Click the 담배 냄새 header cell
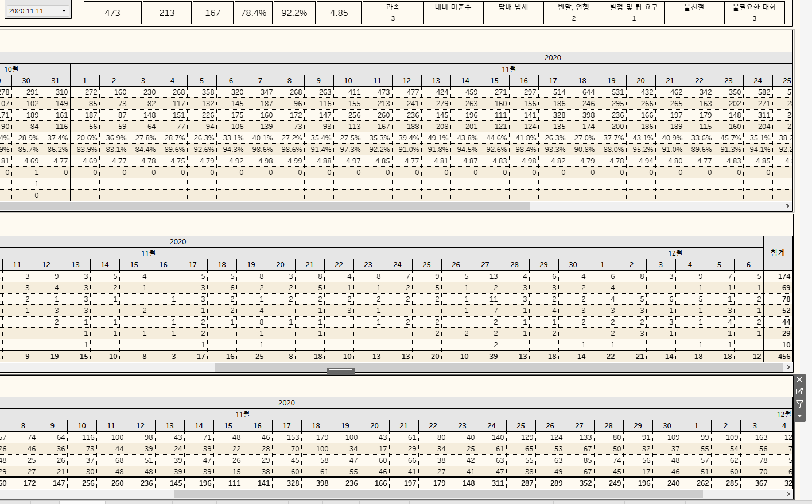The height and width of the screenshot is (504, 812). (514, 6)
